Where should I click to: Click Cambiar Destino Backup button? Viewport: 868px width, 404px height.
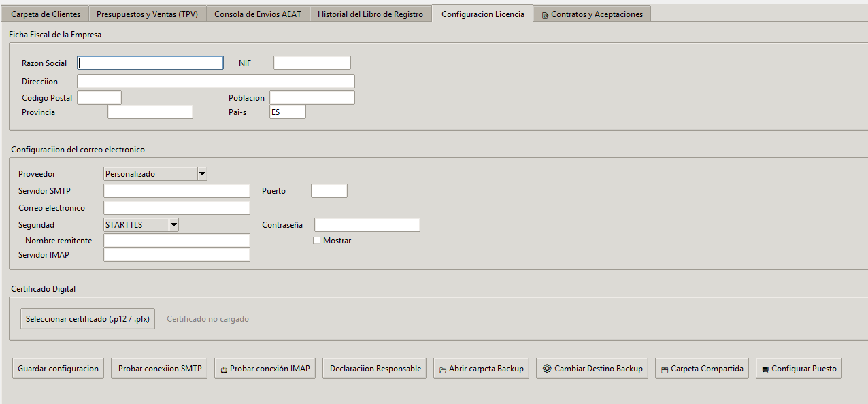point(592,369)
